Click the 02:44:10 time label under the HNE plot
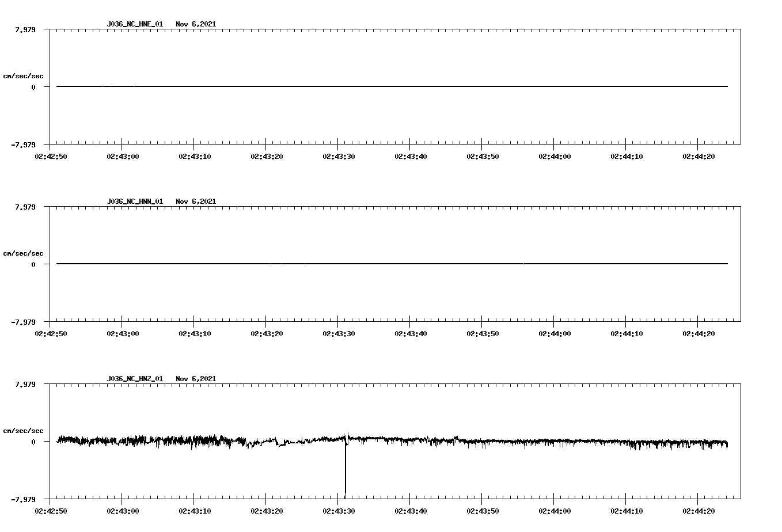Screen dimensions: 782x532 point(626,156)
